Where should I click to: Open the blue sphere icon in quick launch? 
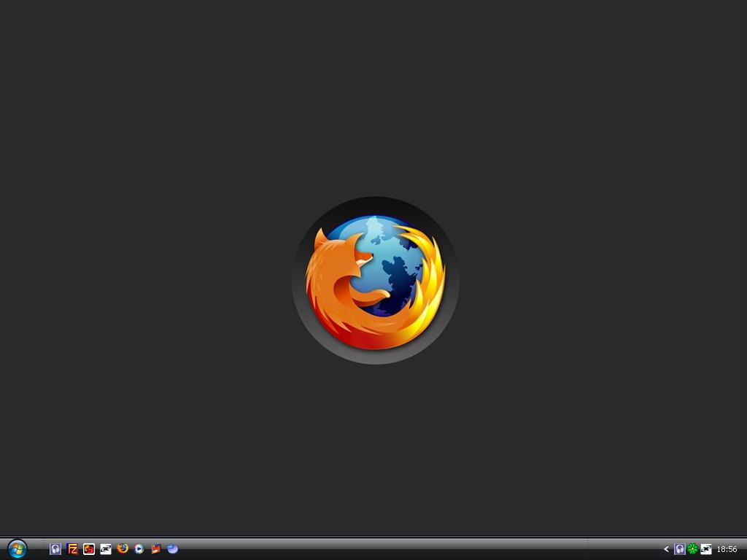point(172,549)
